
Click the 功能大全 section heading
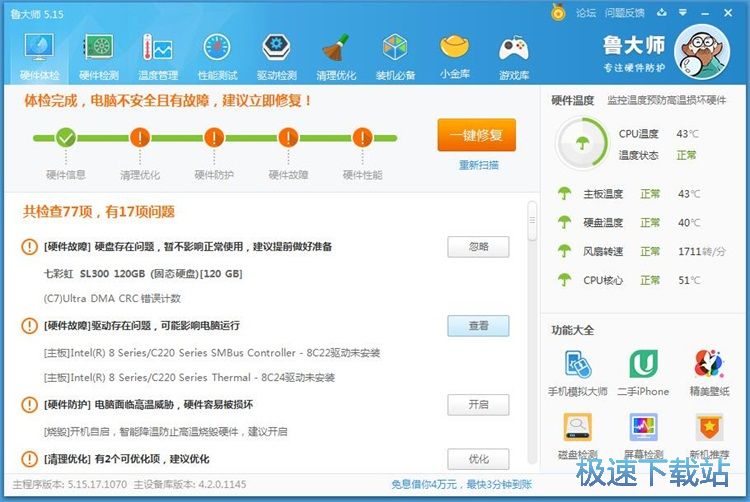(x=573, y=330)
